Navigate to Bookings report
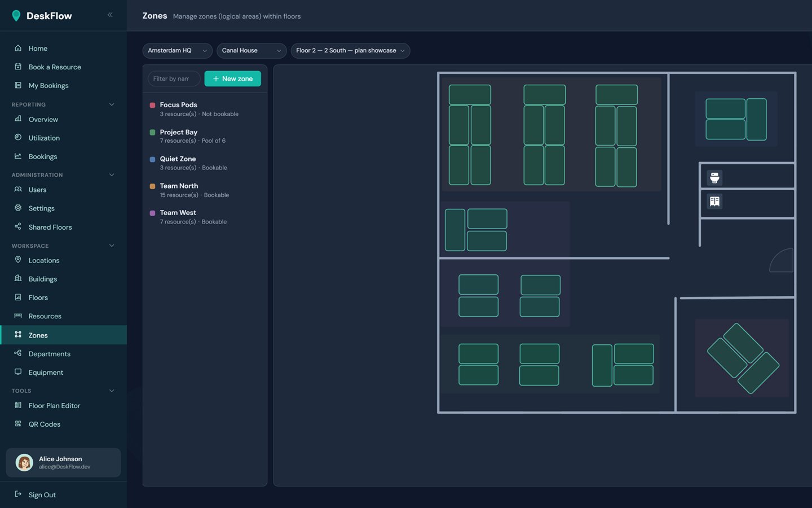This screenshot has width=812, height=508. point(63,156)
